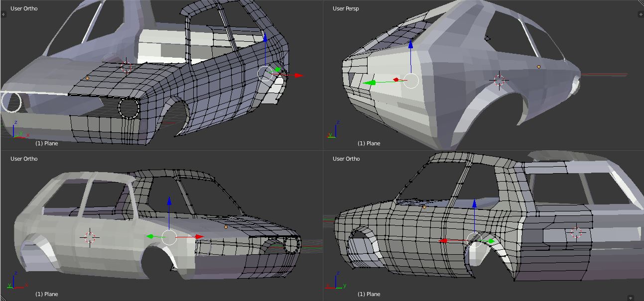Expand the tool shelf plus tab on left edge
644x301 pixels.
click(3, 14)
